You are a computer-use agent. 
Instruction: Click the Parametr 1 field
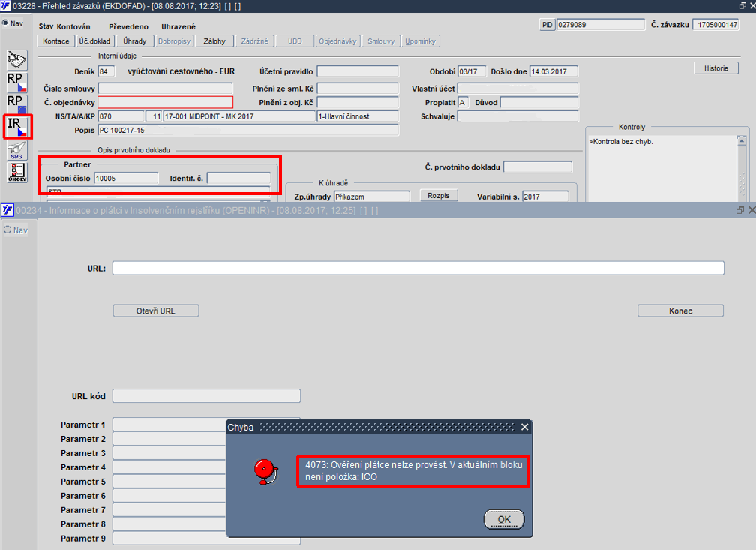(169, 425)
